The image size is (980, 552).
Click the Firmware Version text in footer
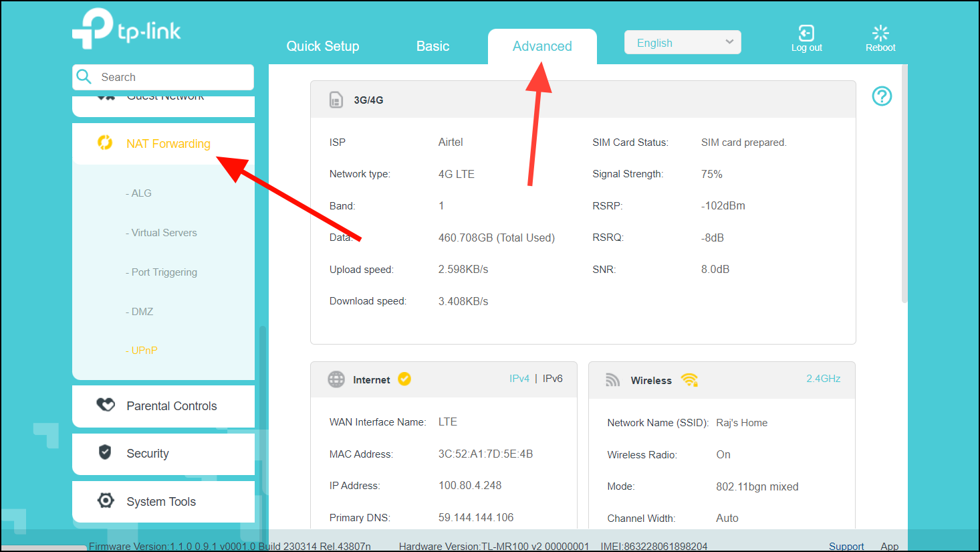click(x=230, y=546)
